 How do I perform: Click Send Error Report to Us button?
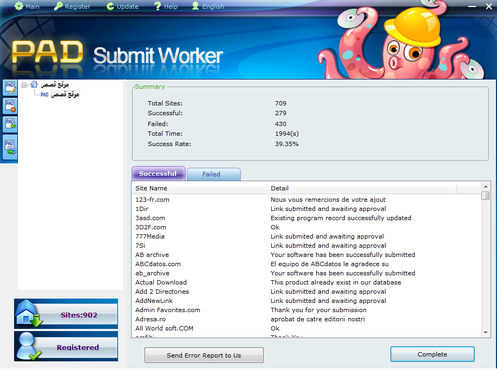(204, 355)
